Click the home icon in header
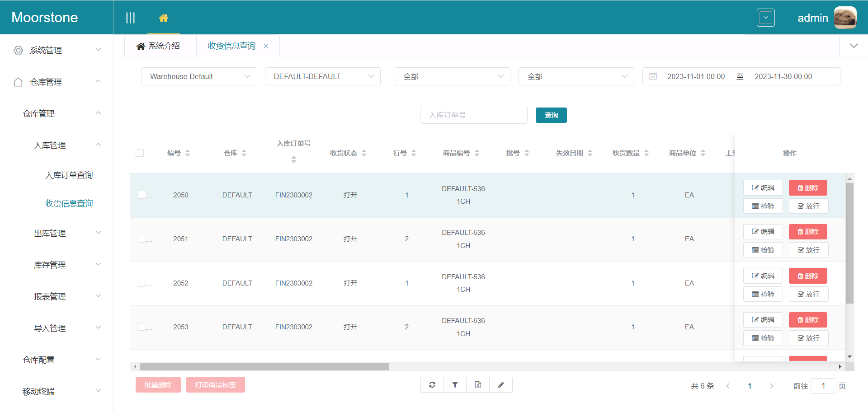The width and height of the screenshot is (868, 412). 164,18
